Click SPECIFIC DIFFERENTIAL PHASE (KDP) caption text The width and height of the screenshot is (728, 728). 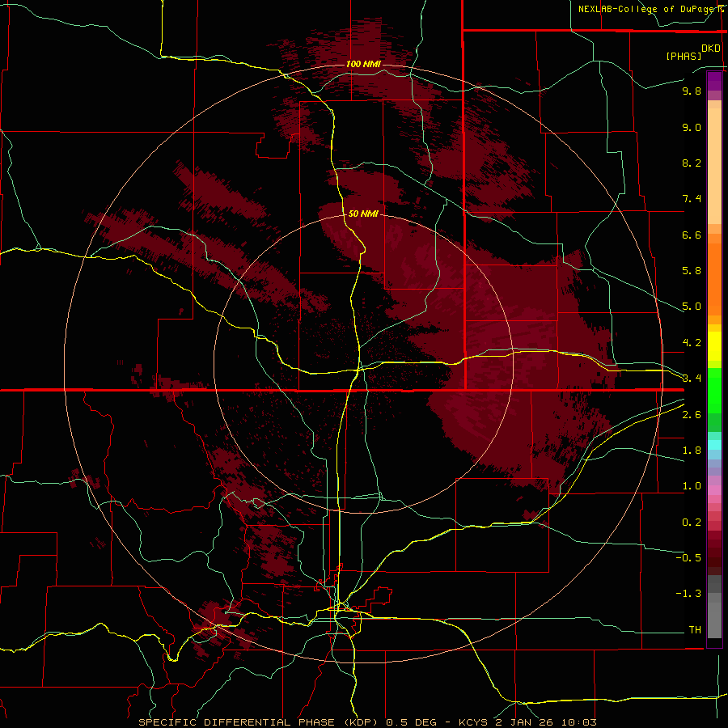[258, 722]
